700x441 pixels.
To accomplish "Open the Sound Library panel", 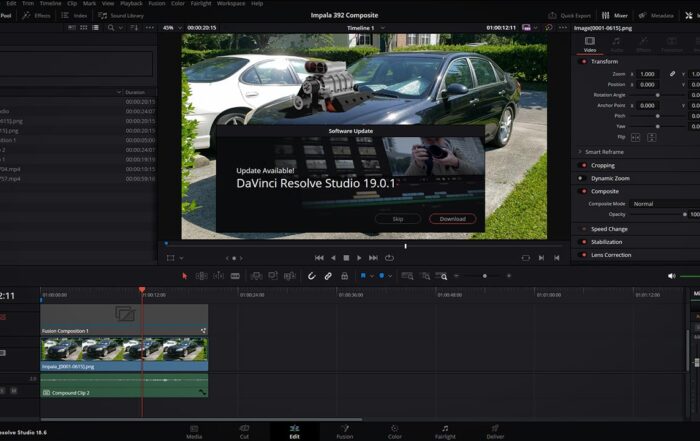I will (121, 16).
